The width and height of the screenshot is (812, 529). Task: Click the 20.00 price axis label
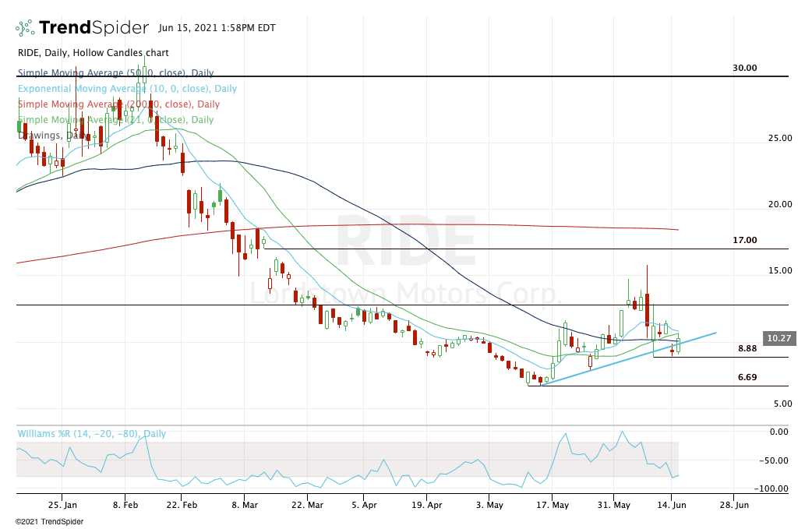pos(780,204)
